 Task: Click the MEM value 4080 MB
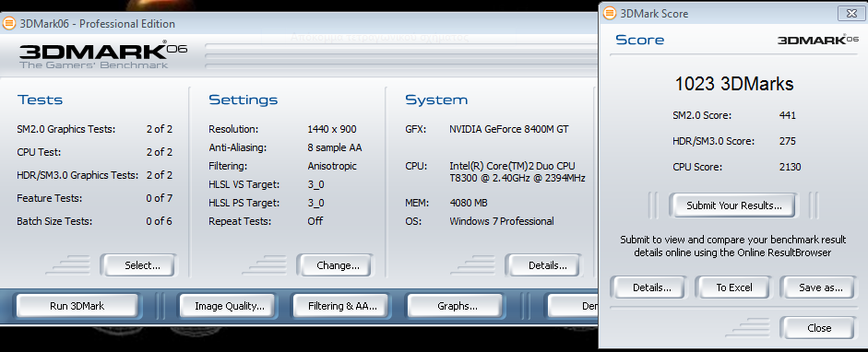pos(469,203)
